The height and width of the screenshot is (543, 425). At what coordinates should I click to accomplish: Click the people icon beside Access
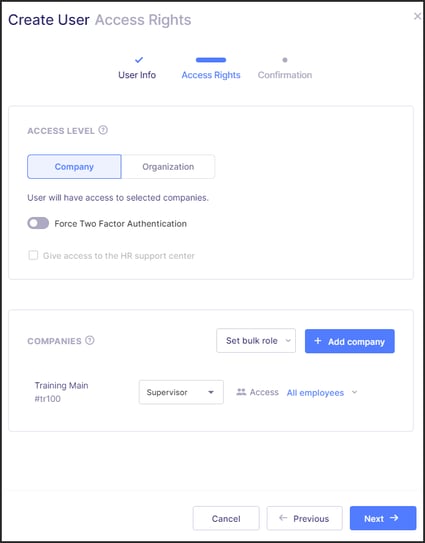241,392
